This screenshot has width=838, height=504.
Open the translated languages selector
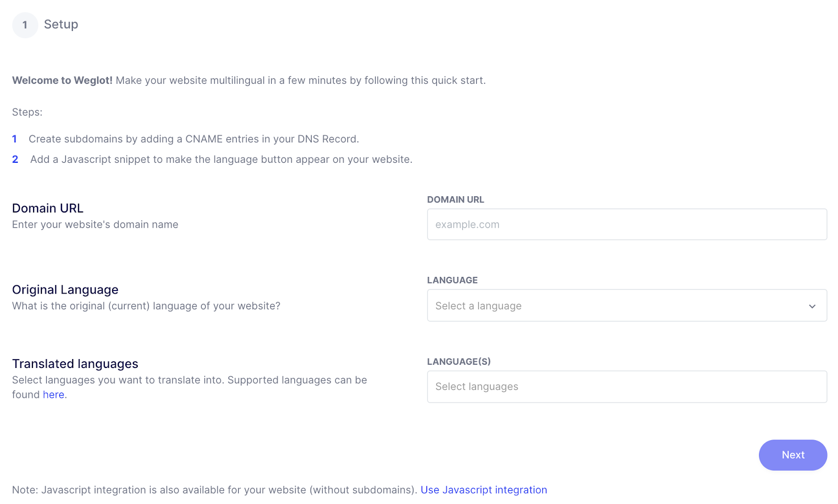627,386
